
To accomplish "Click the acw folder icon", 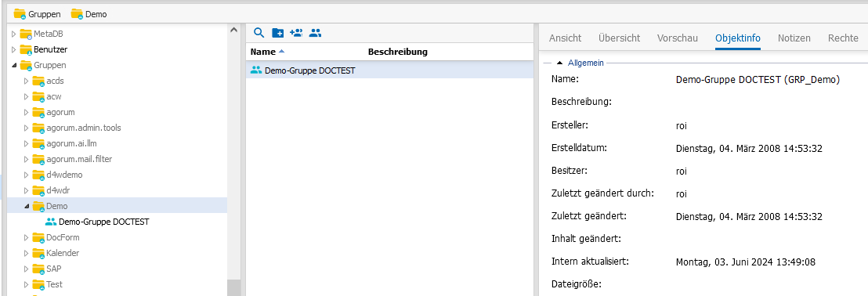I will [x=38, y=97].
